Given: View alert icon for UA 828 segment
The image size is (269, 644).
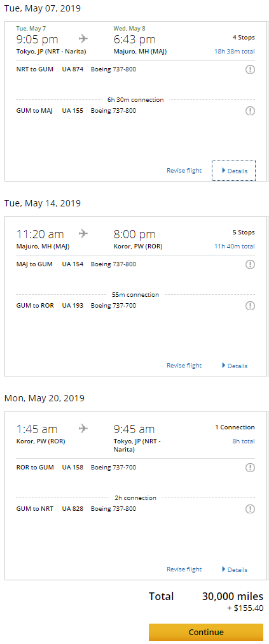Looking at the screenshot, I should (250, 510).
